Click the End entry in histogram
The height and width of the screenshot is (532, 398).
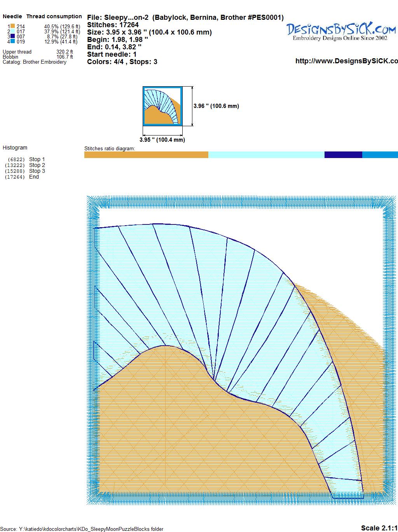click(x=34, y=177)
